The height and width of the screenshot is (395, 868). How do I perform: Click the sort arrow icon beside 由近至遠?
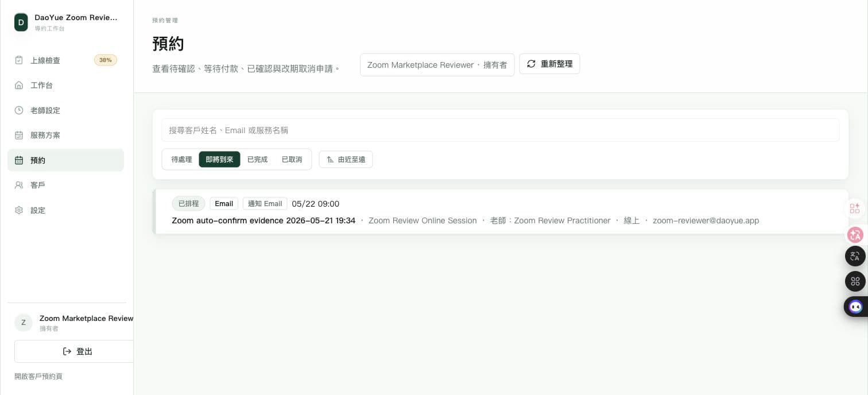[330, 160]
